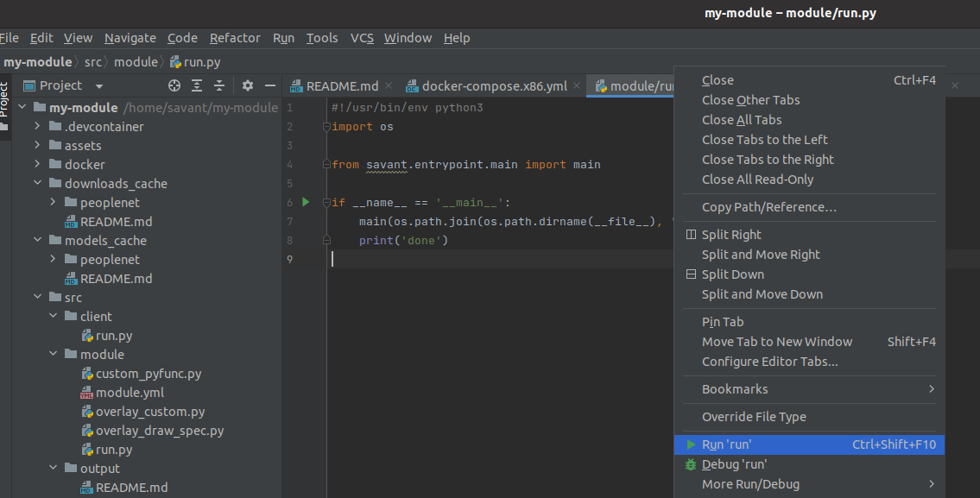This screenshot has height=498, width=980.
Task: Click the Select Opened File locate icon
Action: (x=174, y=85)
